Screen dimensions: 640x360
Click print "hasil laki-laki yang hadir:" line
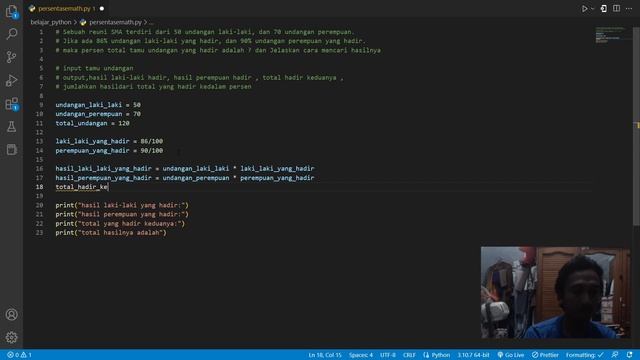click(122, 205)
